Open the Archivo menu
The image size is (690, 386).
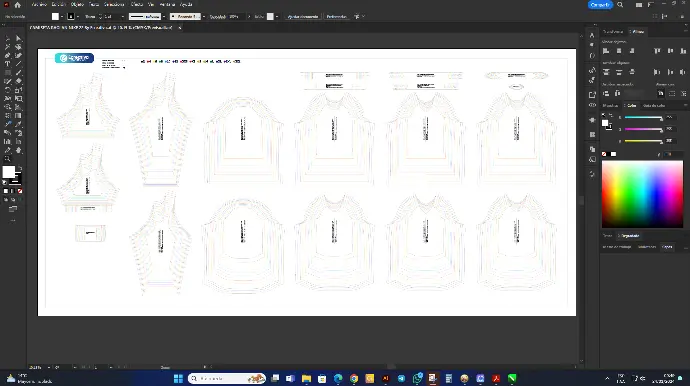pyautogui.click(x=39, y=4)
